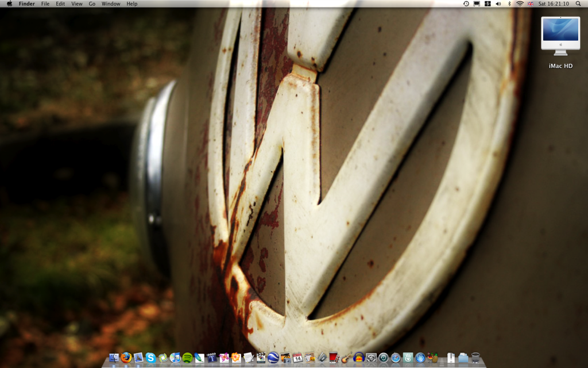
Task: Launch Firefox from the Dock
Action: [126, 358]
